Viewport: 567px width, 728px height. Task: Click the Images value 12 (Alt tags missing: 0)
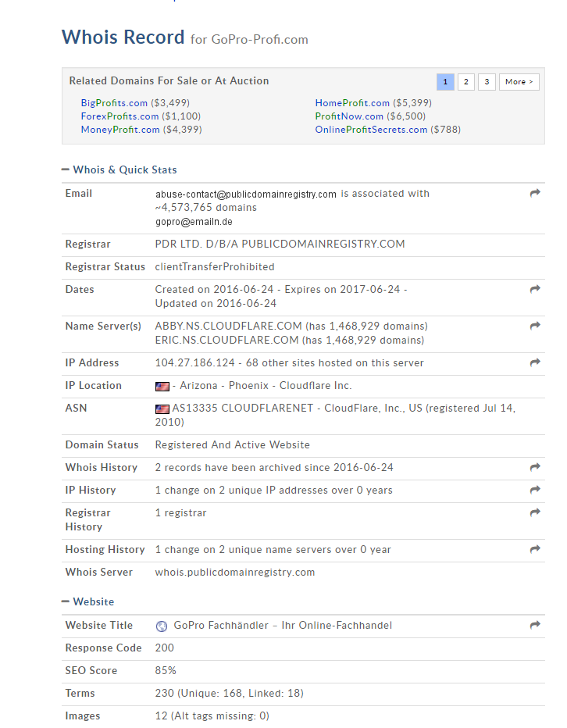pyautogui.click(x=212, y=716)
